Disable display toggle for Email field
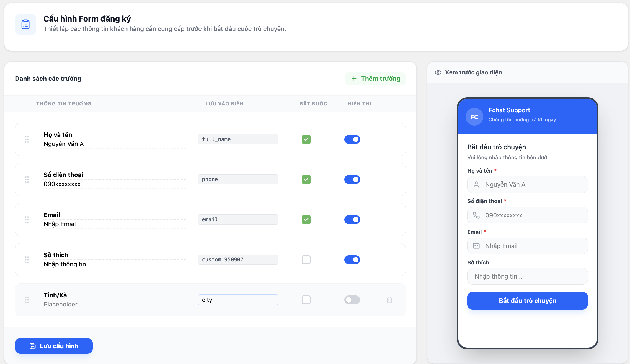630x364 pixels. click(352, 220)
